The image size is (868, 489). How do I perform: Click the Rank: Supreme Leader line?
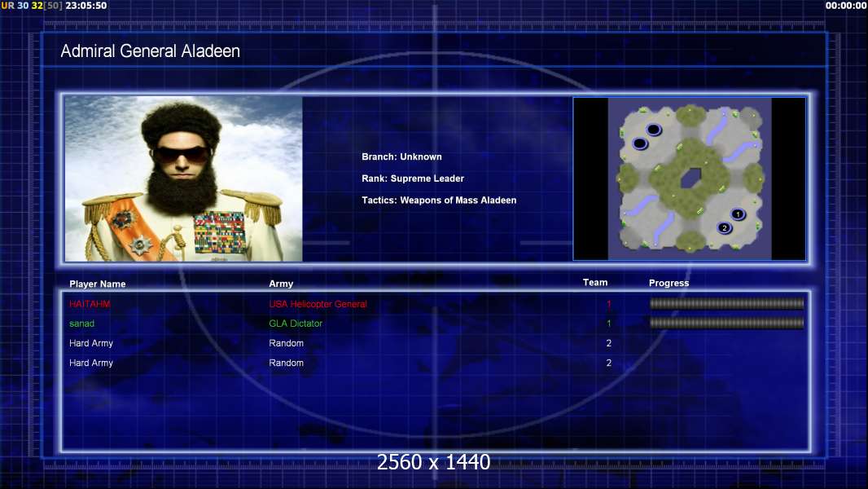[x=413, y=178]
